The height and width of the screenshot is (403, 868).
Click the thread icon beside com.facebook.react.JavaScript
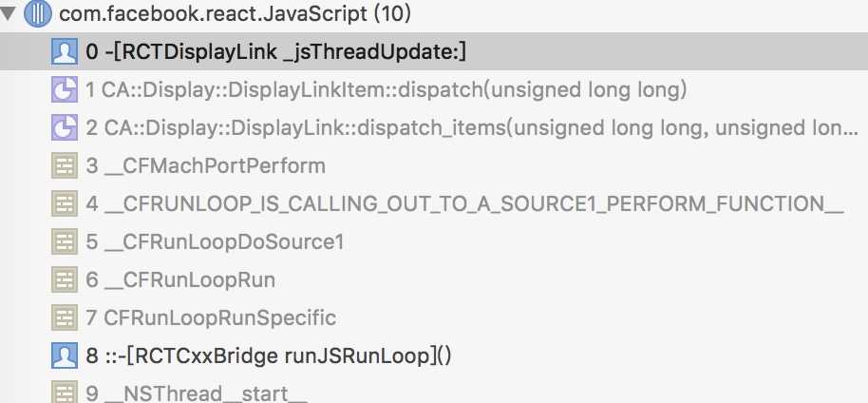click(x=37, y=14)
